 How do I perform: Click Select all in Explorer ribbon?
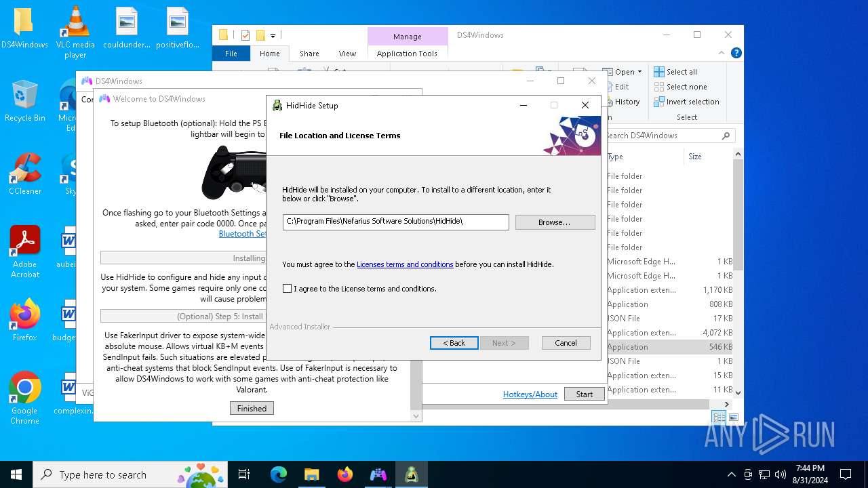pos(675,72)
